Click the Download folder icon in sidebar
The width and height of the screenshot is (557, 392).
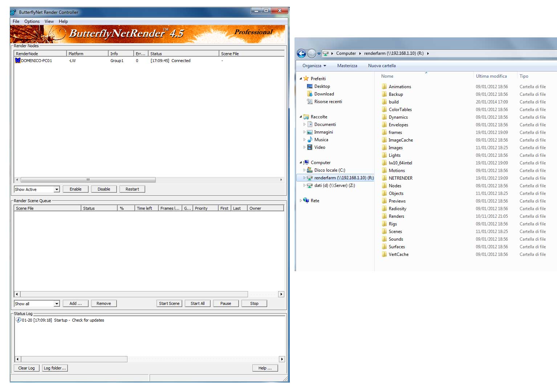coord(310,94)
